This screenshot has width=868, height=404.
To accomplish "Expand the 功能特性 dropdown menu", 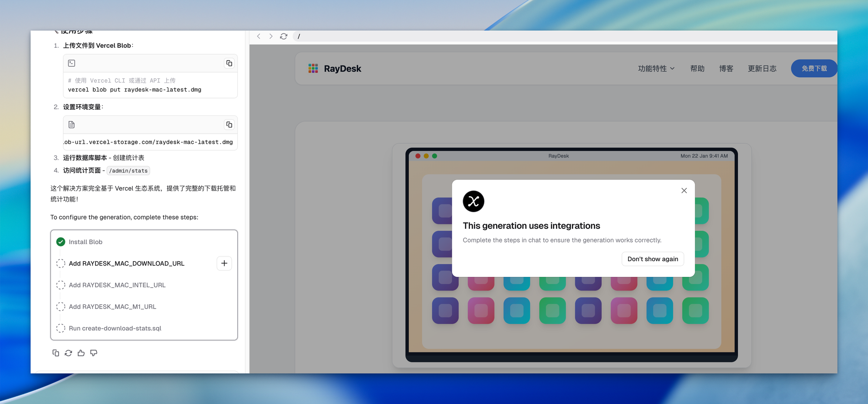I will click(656, 69).
